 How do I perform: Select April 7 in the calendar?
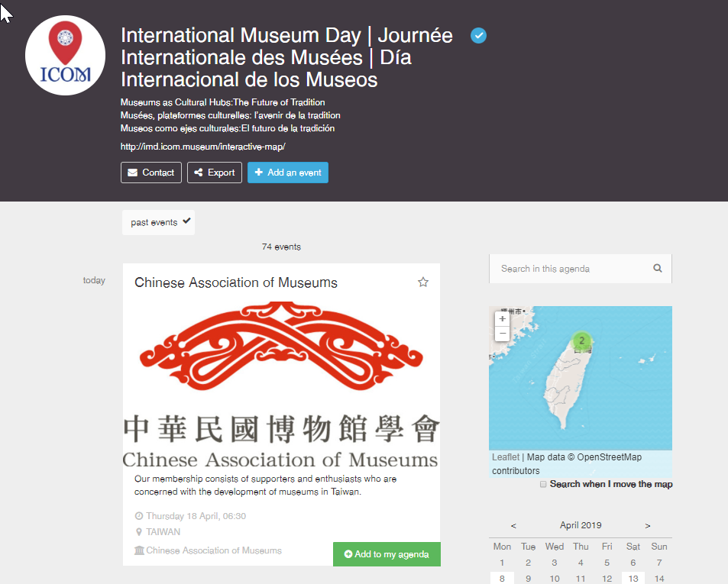(659, 563)
